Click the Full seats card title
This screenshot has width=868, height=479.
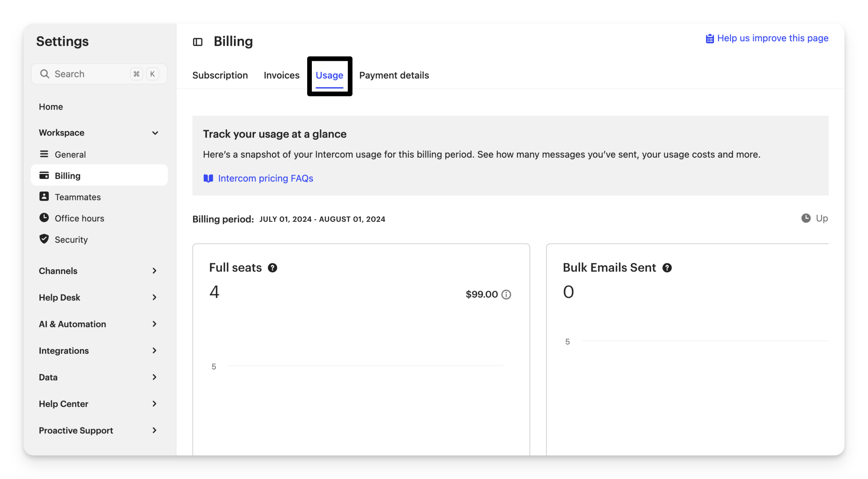235,268
